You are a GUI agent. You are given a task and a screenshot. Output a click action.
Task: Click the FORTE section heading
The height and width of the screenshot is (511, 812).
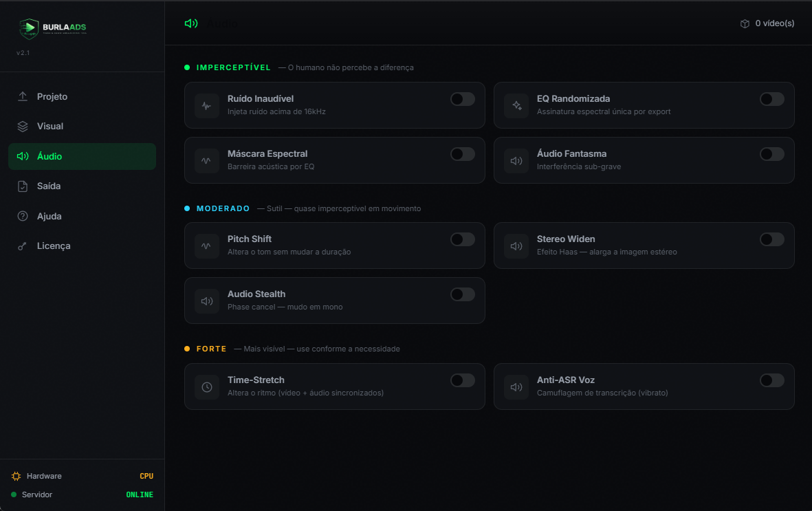[x=211, y=349]
